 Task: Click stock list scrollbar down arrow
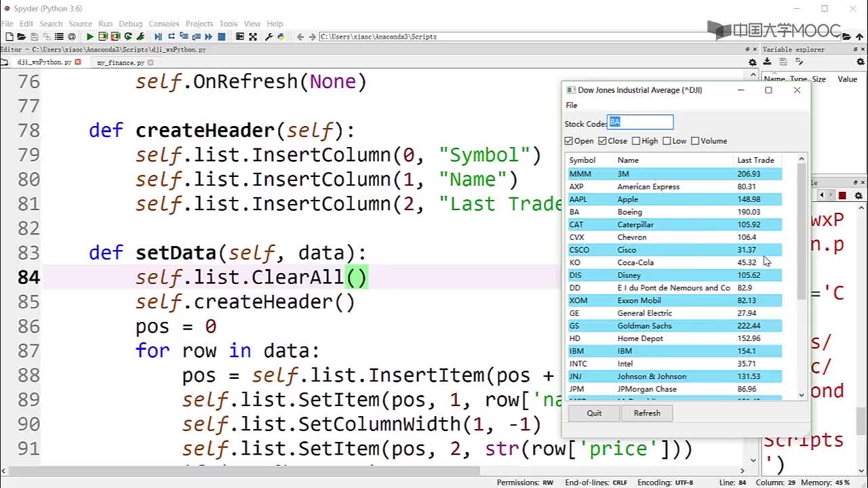802,394
